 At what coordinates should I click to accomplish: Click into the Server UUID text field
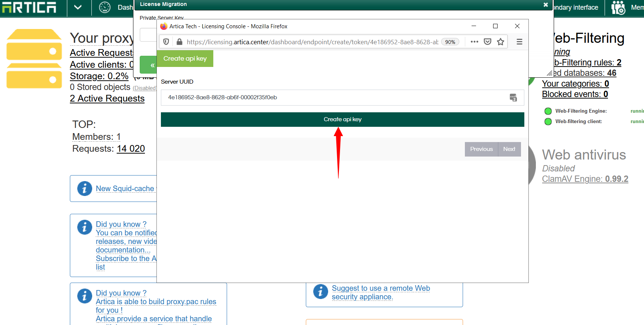pos(334,97)
